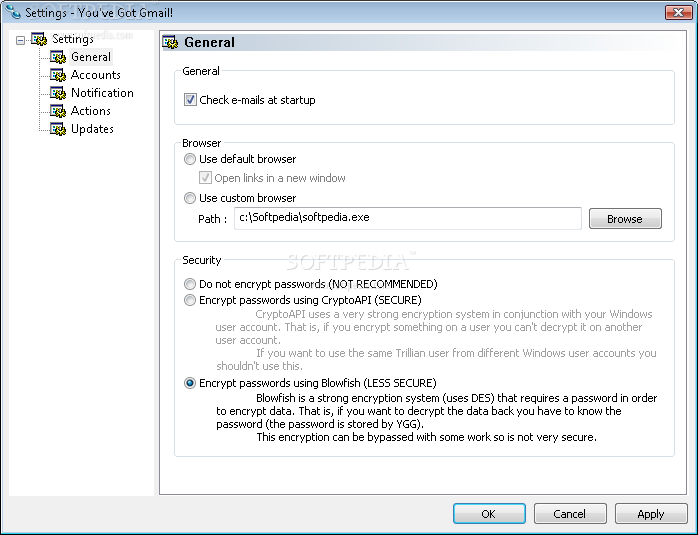Click the text 'This encryption can be bypassed'
The height and width of the screenshot is (535, 698).
335,437
